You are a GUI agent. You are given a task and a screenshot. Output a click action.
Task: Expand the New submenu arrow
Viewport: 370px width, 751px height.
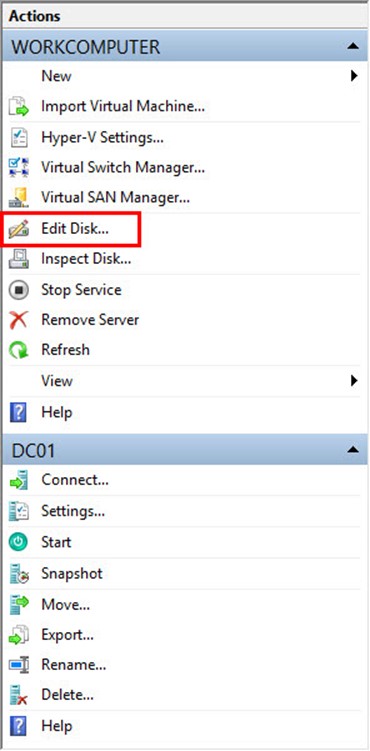point(354,76)
